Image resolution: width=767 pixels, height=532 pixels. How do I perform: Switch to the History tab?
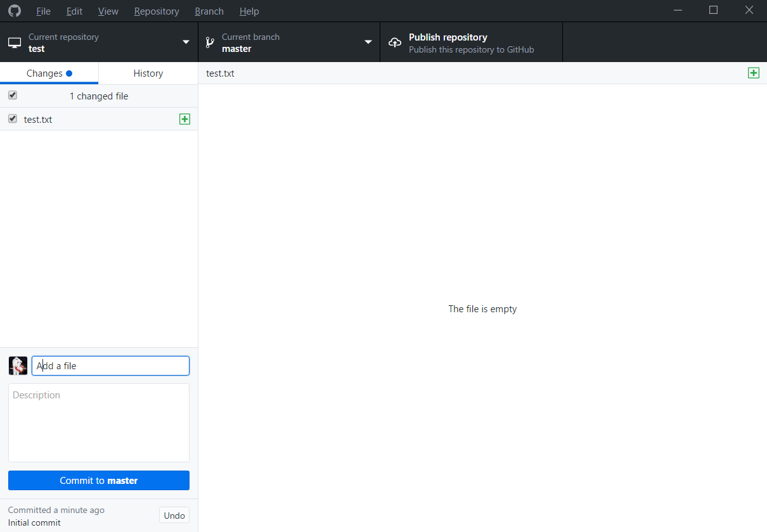pyautogui.click(x=148, y=73)
